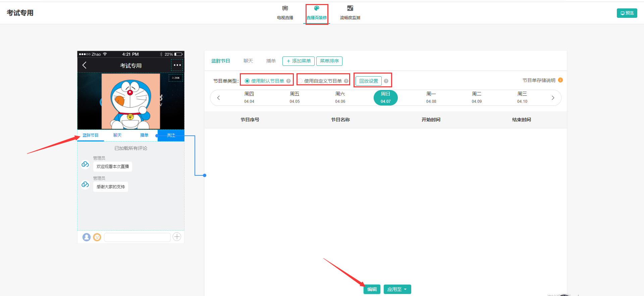Click the 添加菜单 button
Viewport: 644px width, 296px height.
point(299,61)
